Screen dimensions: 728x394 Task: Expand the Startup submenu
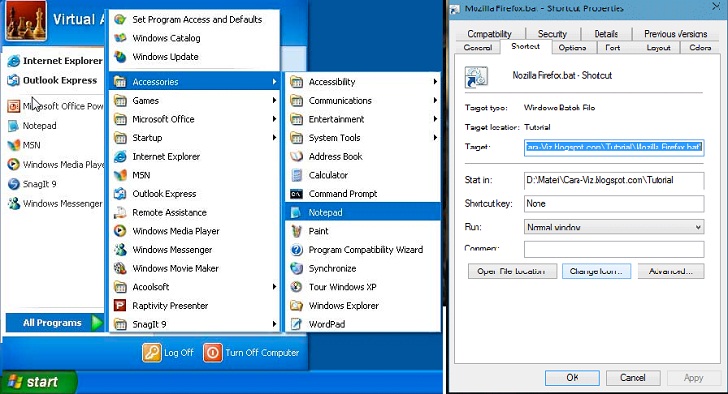click(195, 138)
